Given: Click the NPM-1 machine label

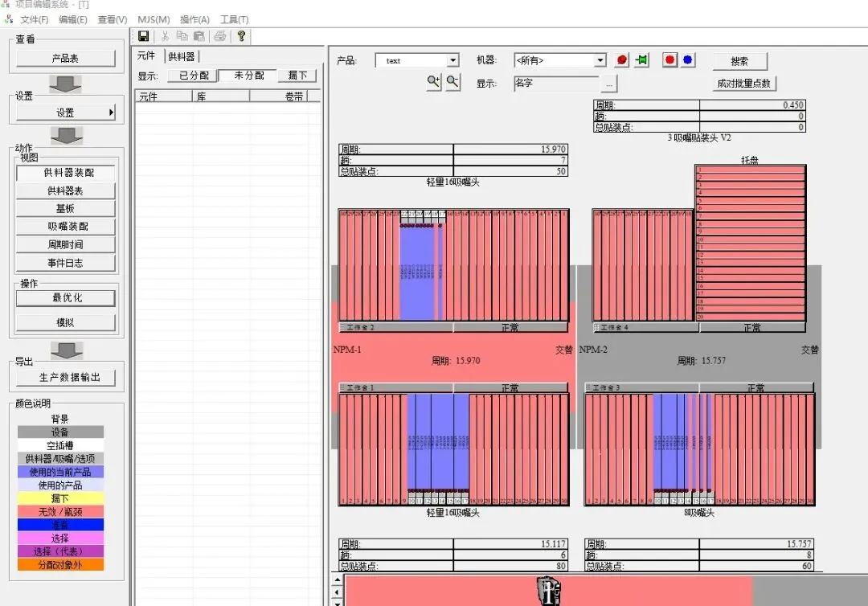Looking at the screenshot, I should [347, 350].
